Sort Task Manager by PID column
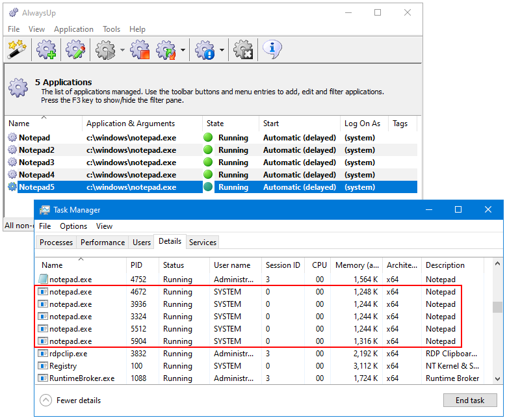Viewport: 507px width, 420px height. coord(142,265)
